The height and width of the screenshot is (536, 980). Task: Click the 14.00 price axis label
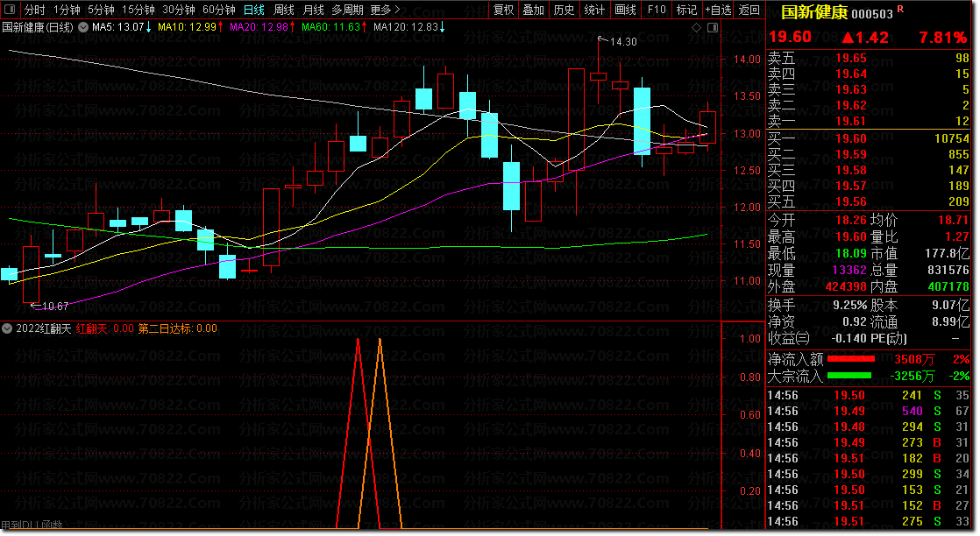747,60
